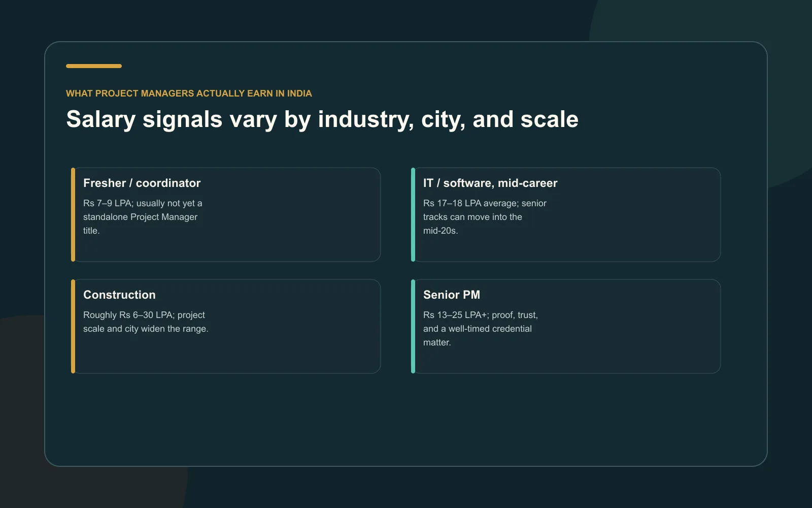Click the headline 'Salary signals vary by industry, city, and scale'
The image size is (812, 508).
[322, 119]
